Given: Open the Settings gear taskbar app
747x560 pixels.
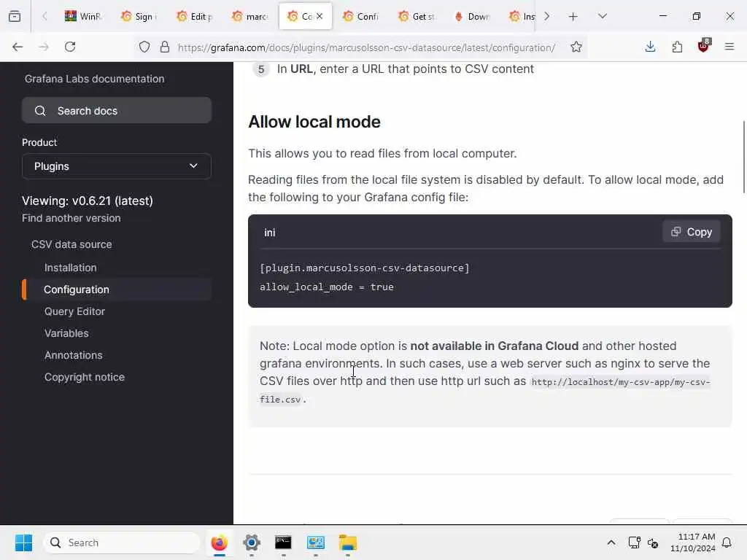Looking at the screenshot, I should (252, 542).
